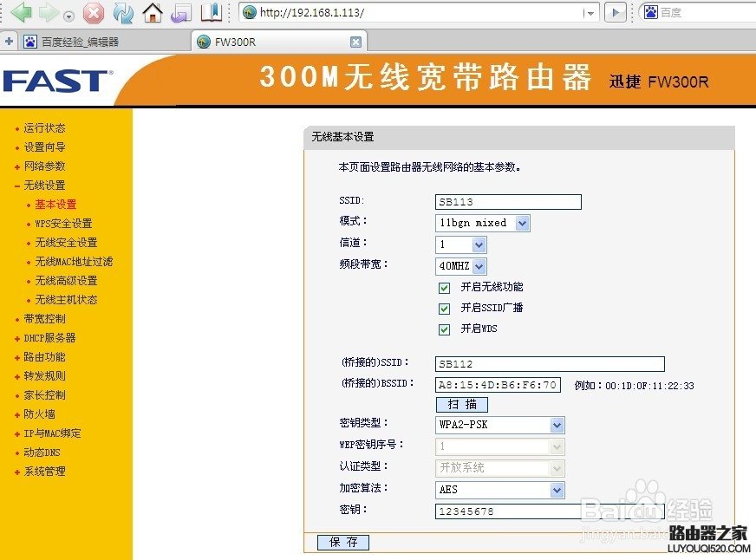Screen dimensions: 756x560
Task: Click the new tab plus icon
Action: pos(8,41)
